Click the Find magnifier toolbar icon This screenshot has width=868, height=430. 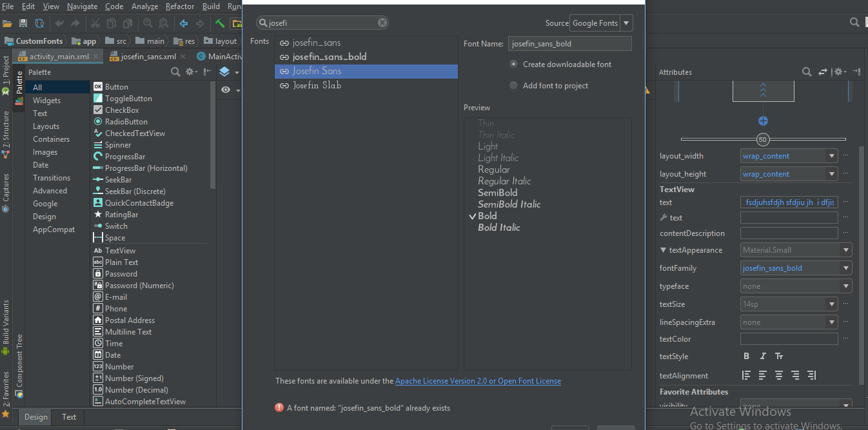pos(148,23)
